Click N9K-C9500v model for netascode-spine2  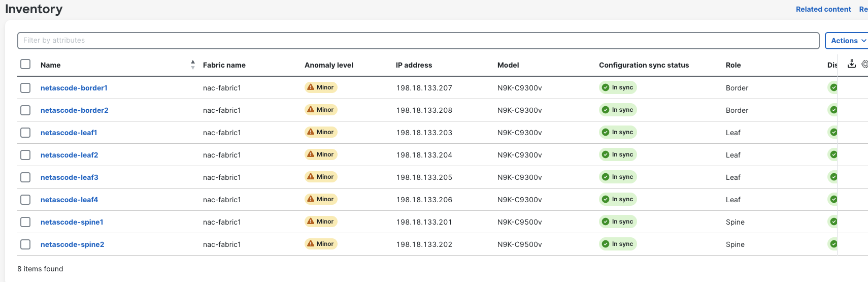coord(520,244)
